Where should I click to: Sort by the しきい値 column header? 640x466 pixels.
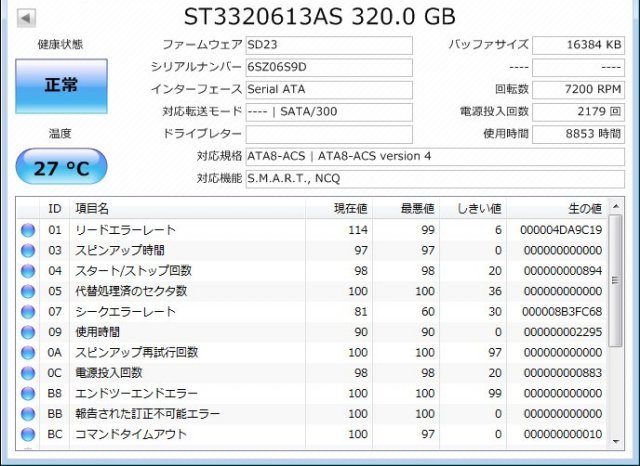pyautogui.click(x=473, y=209)
